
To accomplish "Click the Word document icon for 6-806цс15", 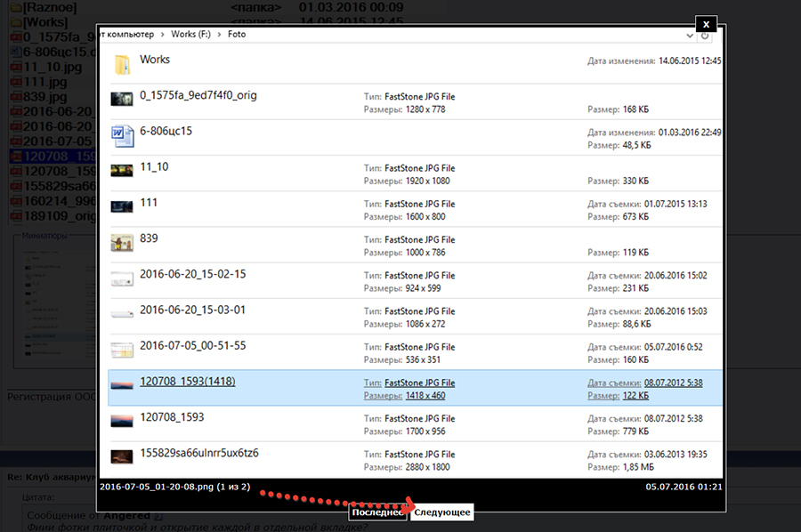I will 122,137.
